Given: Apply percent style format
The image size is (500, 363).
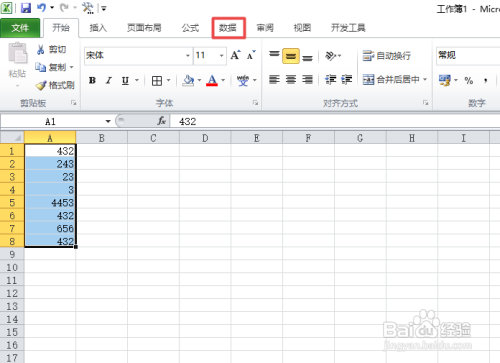Looking at the screenshot, I should [x=469, y=80].
